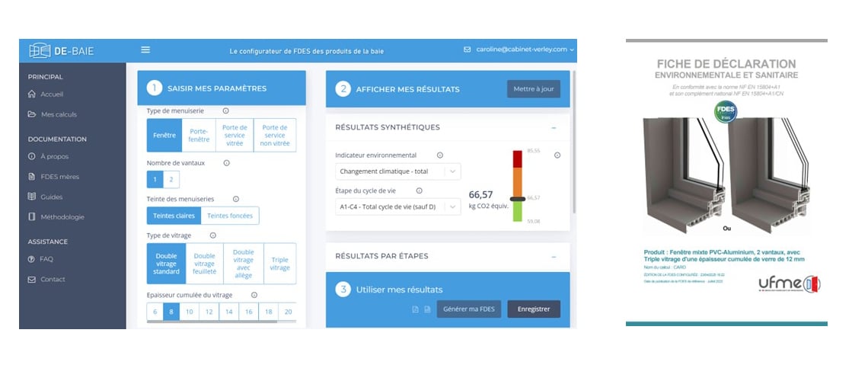Select Porte de service non vitrée
868x381 pixels.
tap(275, 135)
